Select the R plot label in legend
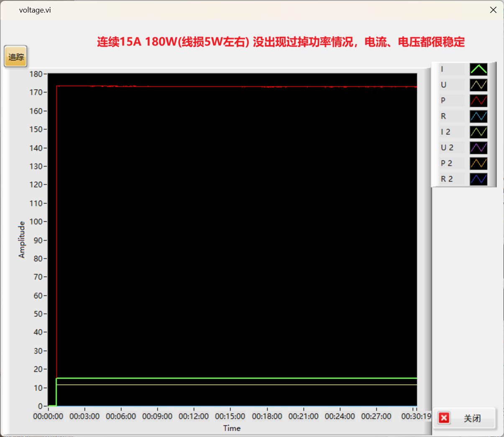Screen dimensions: 504x437 click(452, 116)
